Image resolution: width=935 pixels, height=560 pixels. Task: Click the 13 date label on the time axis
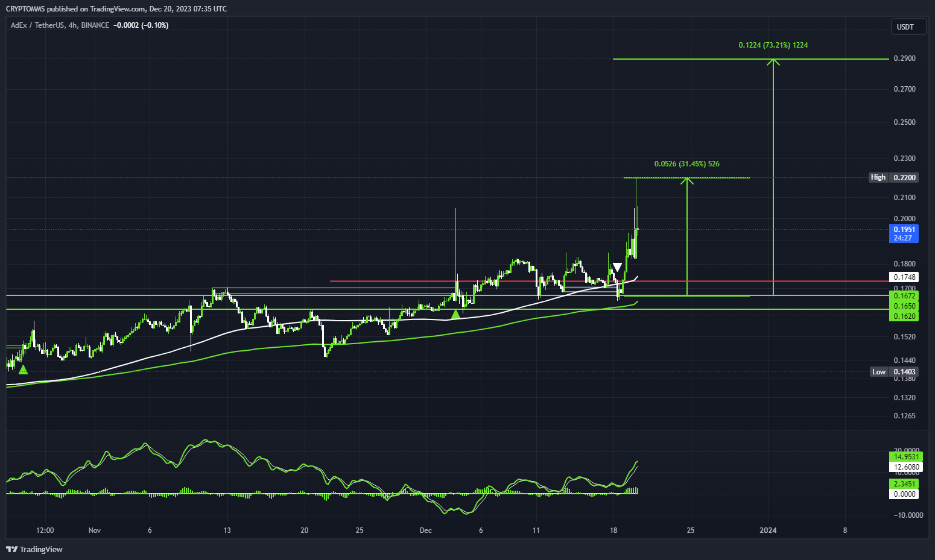227,530
